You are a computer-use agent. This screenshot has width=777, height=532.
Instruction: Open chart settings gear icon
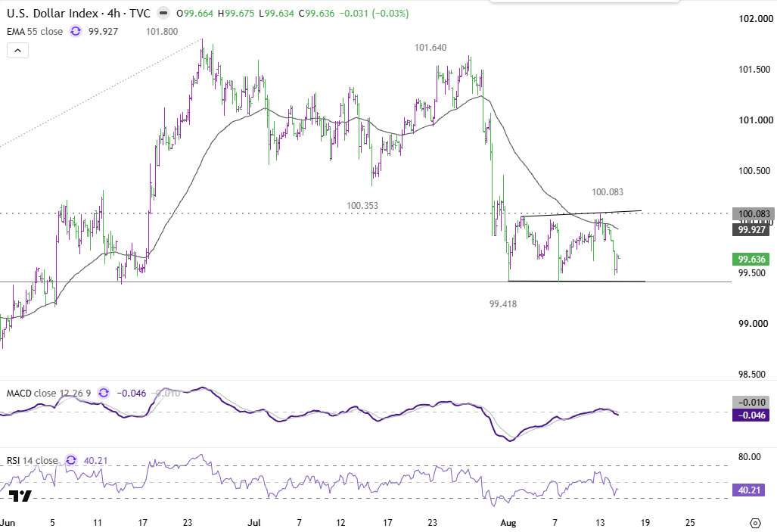click(755, 523)
